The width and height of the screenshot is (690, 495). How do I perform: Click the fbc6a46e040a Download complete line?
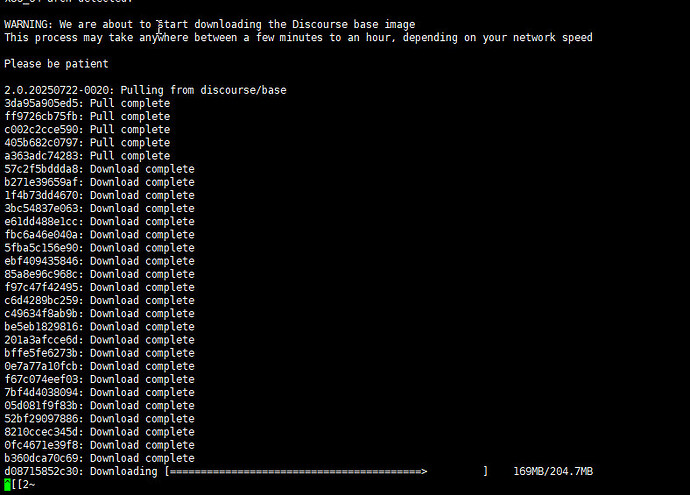[x=99, y=235]
